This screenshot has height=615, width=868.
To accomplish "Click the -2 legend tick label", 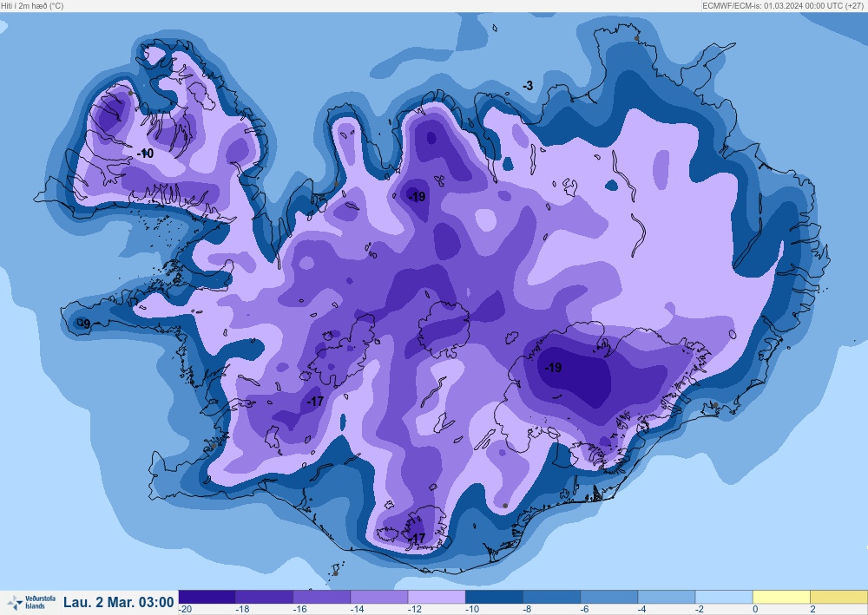I will 700,610.
